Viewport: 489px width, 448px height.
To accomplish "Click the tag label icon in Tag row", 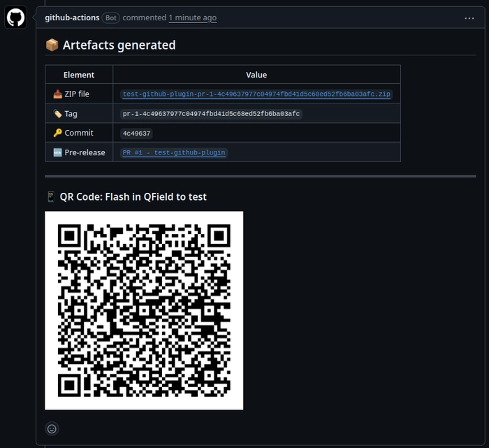I will pos(58,113).
